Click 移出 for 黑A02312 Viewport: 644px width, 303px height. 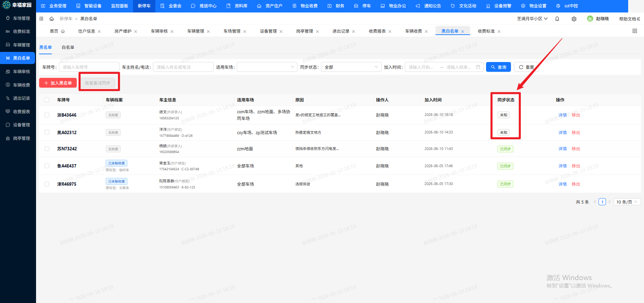click(576, 132)
